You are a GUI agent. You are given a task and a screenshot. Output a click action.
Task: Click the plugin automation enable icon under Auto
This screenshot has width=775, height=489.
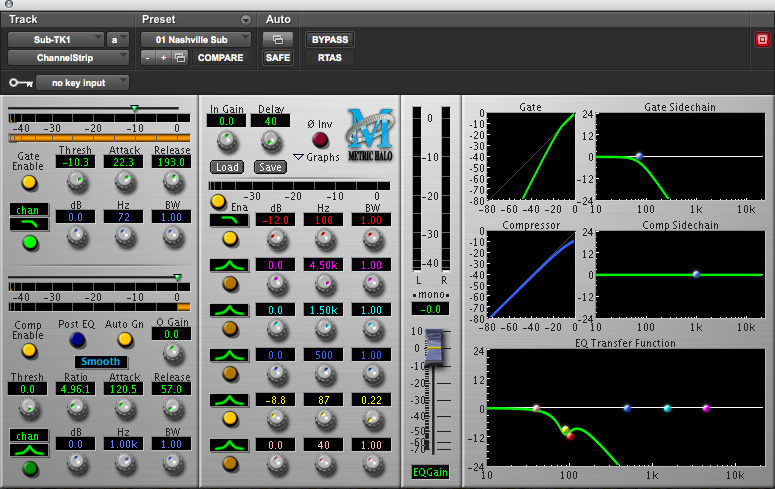pyautogui.click(x=277, y=40)
